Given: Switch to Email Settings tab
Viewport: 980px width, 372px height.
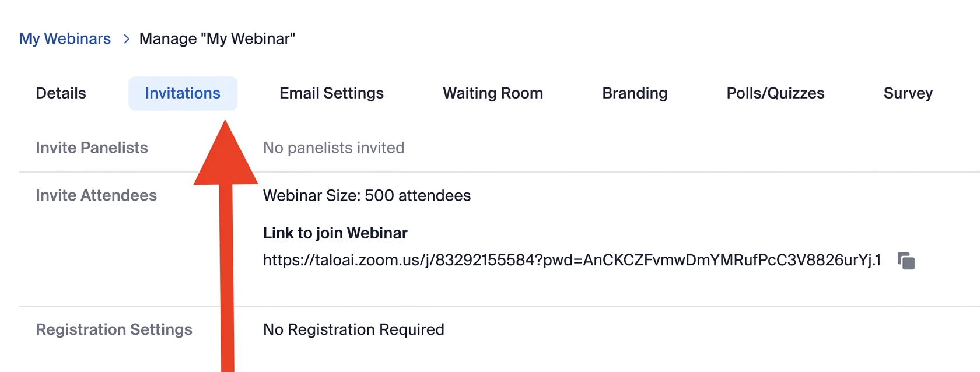Looking at the screenshot, I should [x=331, y=93].
